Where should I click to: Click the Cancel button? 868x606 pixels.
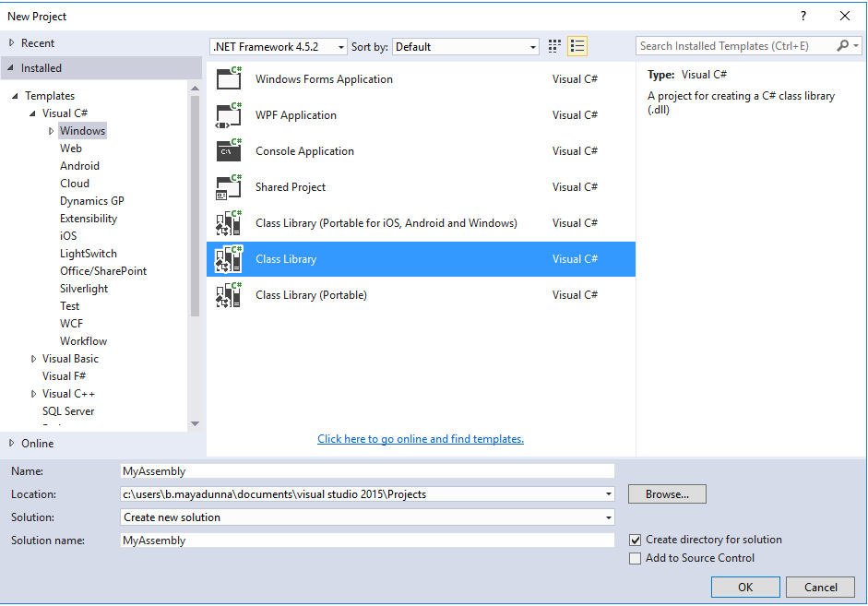[820, 588]
